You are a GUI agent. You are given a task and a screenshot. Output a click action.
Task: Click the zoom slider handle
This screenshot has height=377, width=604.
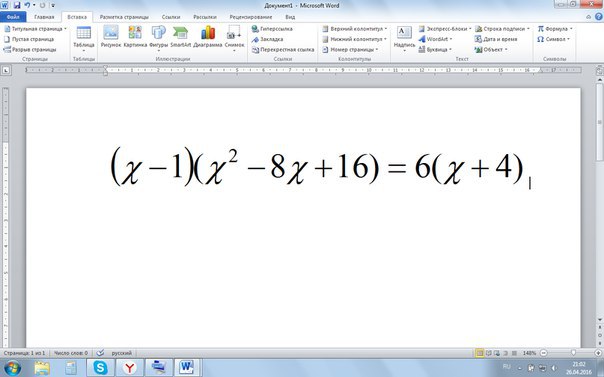tap(573, 353)
